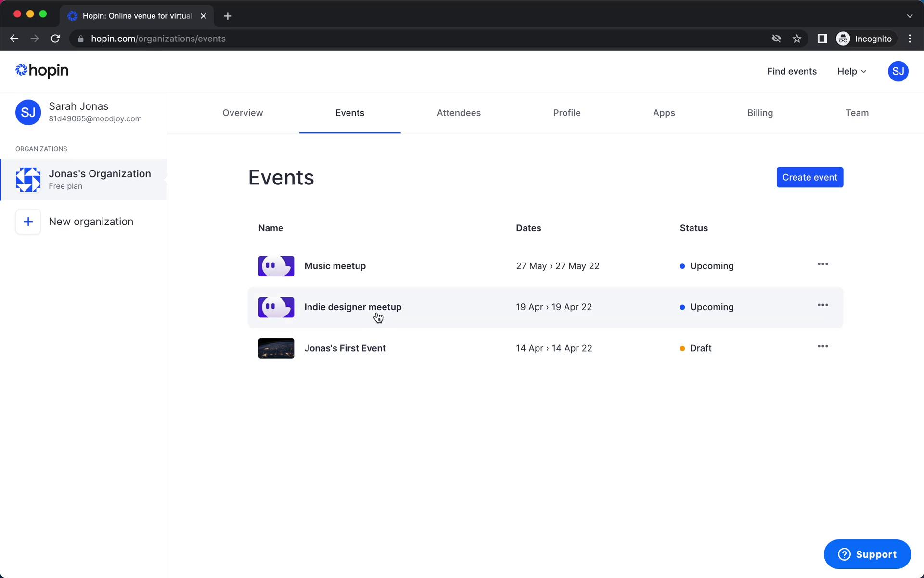
Task: Open the Support chat button
Action: click(868, 554)
